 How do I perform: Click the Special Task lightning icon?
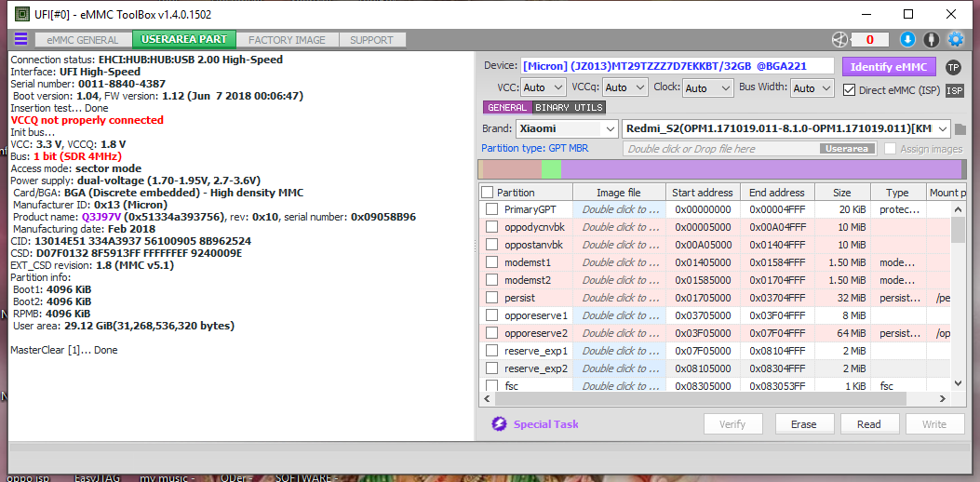[x=499, y=424]
